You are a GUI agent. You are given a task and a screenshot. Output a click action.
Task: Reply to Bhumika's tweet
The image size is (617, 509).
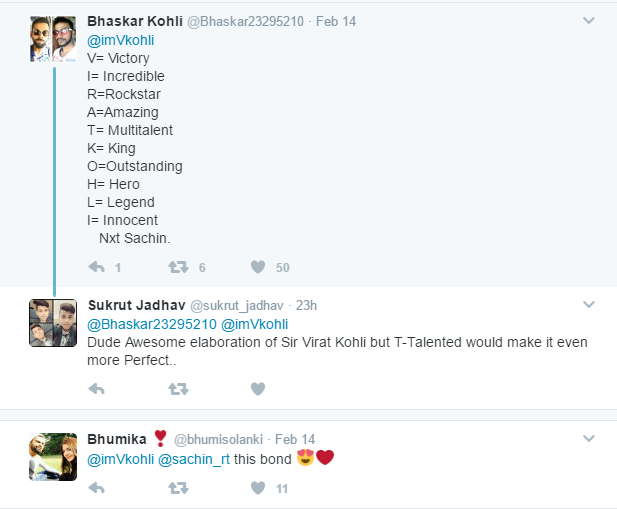click(x=97, y=488)
